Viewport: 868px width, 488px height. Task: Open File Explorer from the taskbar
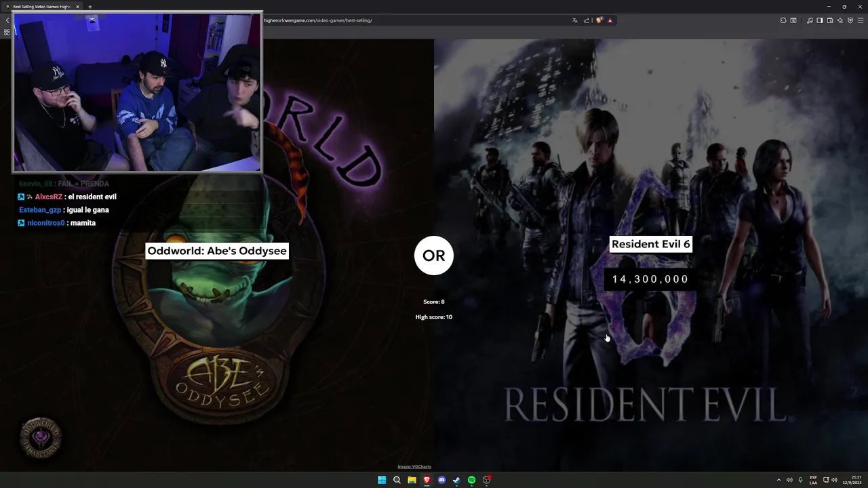click(x=412, y=480)
